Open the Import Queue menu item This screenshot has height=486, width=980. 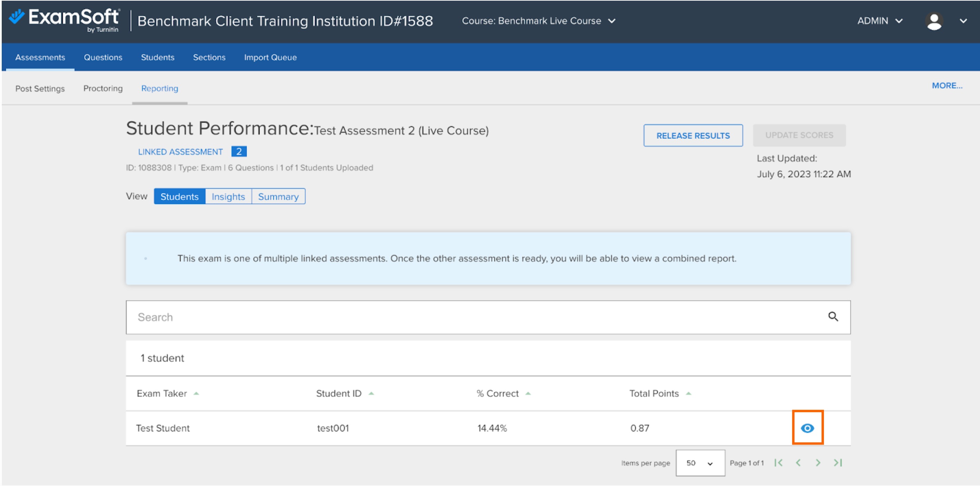click(270, 57)
